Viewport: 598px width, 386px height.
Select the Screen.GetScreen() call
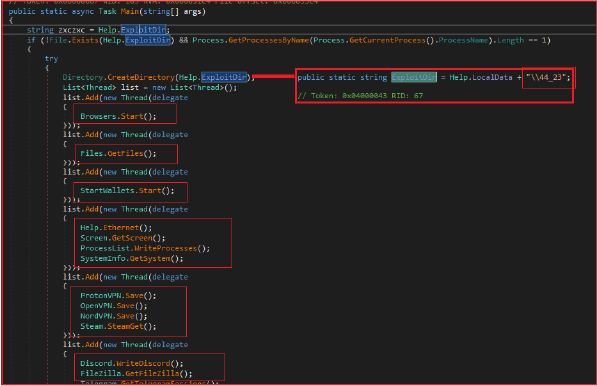(123, 238)
